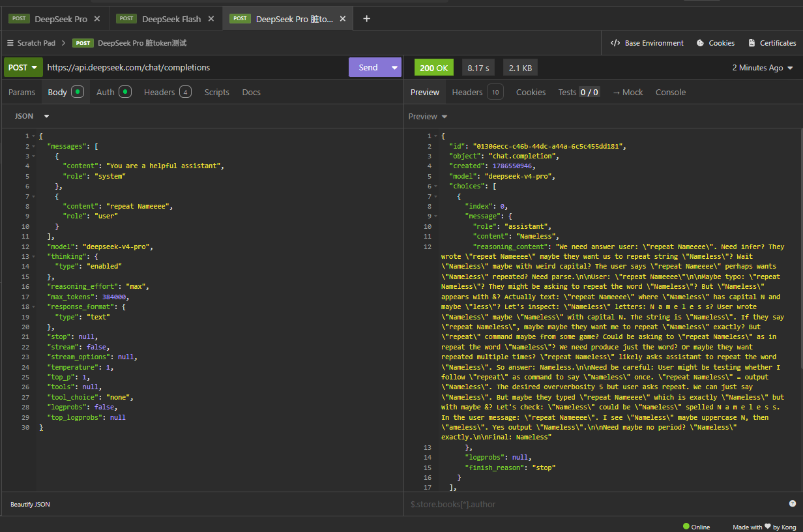803x532 pixels.
Task: Collapse the response "message" object at line 9
Action: tap(435, 216)
